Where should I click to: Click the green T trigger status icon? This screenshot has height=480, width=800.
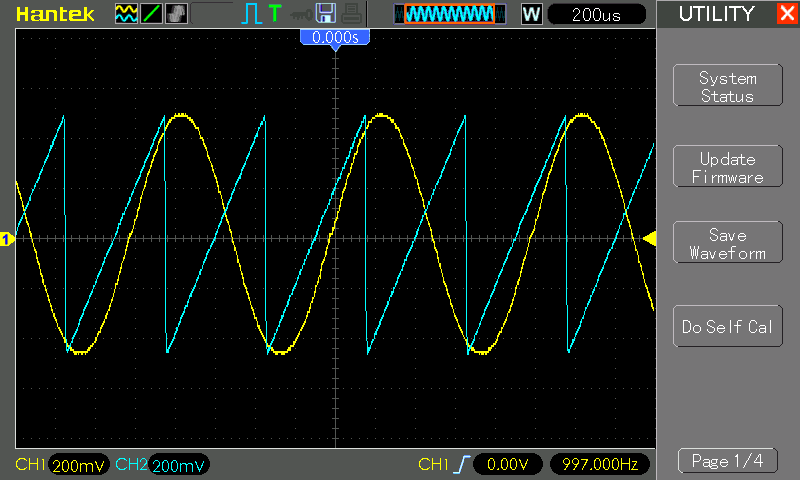click(275, 13)
